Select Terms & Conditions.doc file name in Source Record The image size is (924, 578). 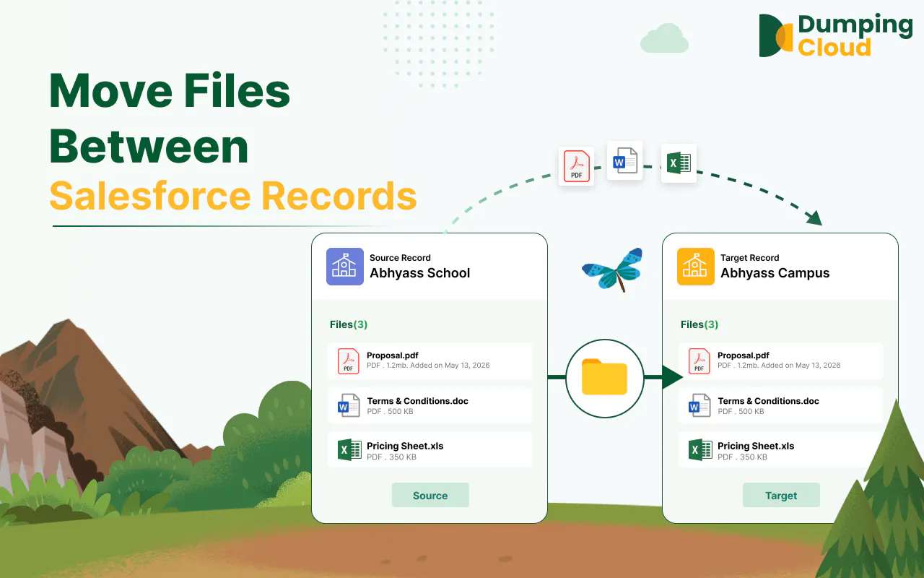[x=417, y=401]
